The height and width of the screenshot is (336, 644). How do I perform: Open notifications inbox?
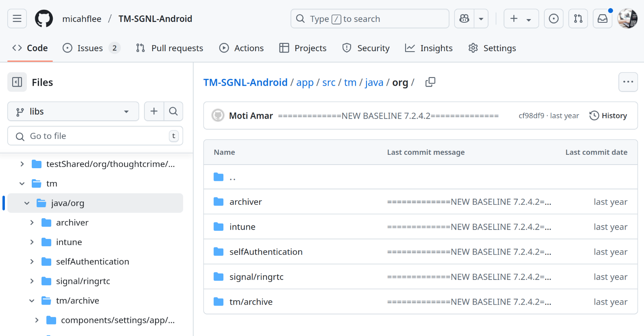(x=603, y=19)
